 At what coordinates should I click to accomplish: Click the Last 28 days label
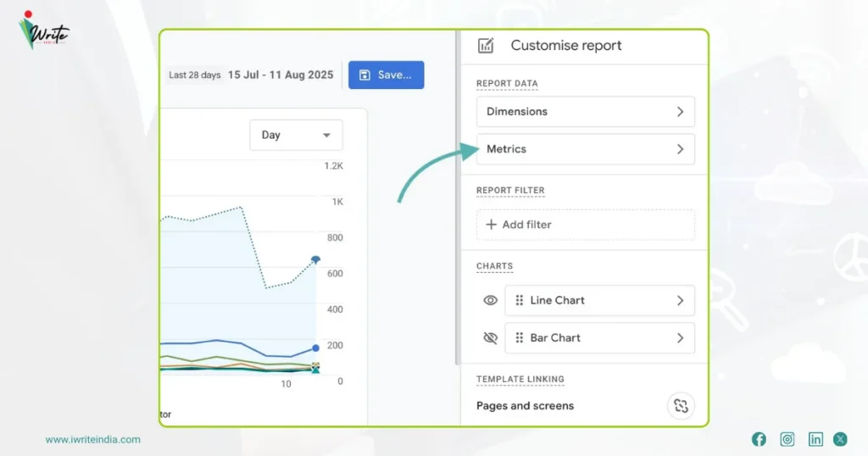(194, 75)
